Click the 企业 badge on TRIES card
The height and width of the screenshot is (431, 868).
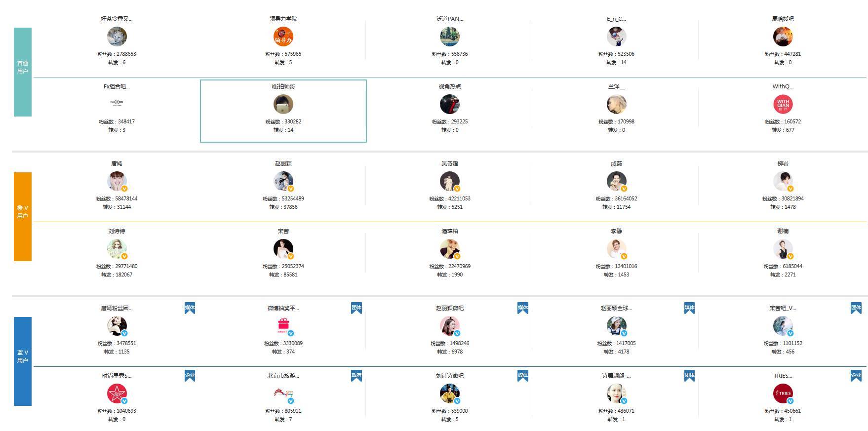coord(856,376)
